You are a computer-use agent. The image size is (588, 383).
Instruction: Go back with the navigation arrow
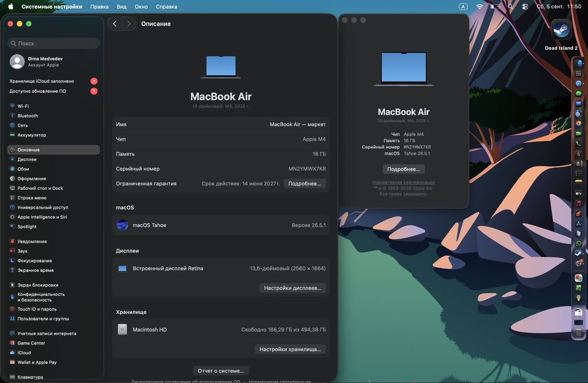[115, 24]
